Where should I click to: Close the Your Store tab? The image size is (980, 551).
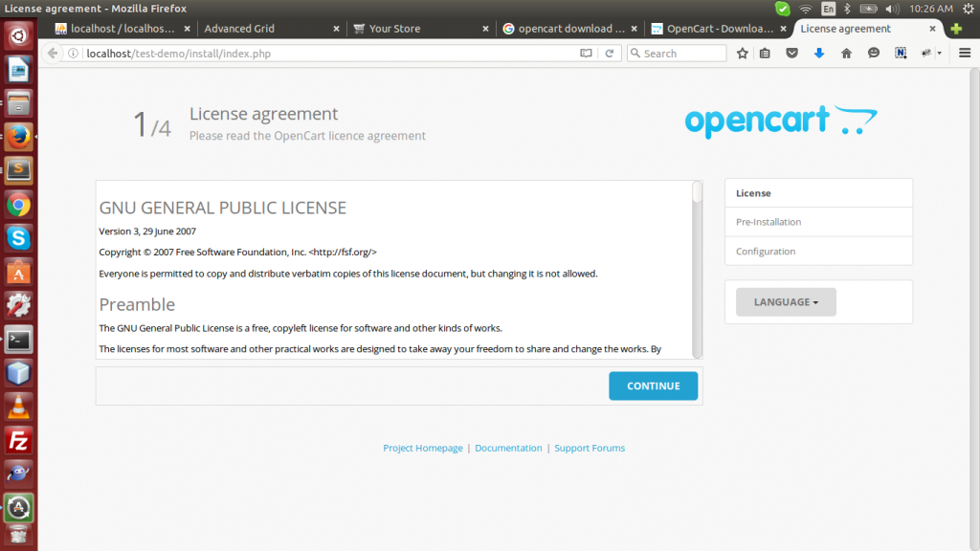[485, 29]
